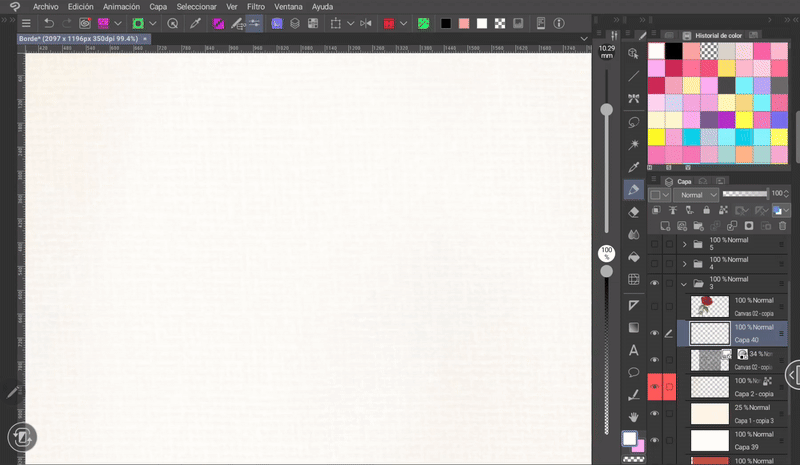Open the Edición menu
Viewport: 800px width, 465px height.
[81, 7]
